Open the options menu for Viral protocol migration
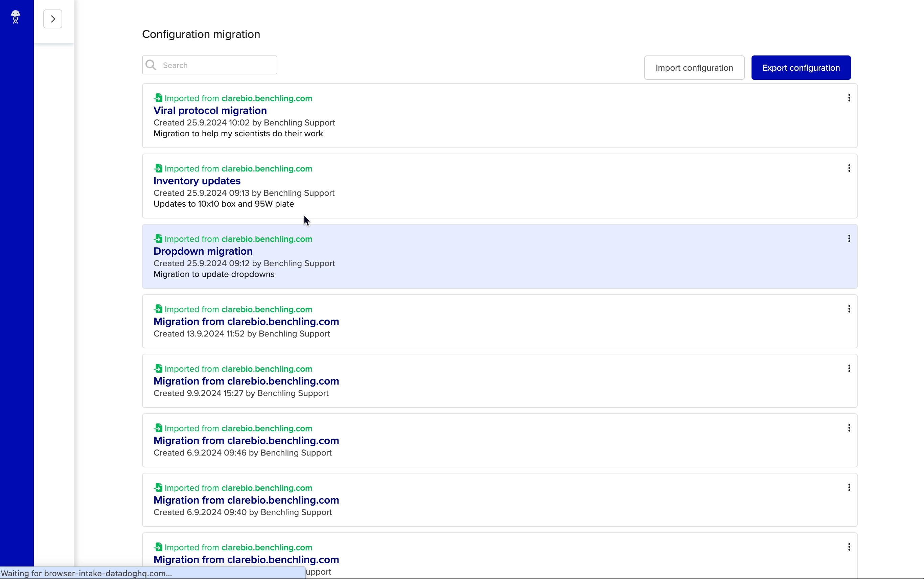 click(849, 98)
